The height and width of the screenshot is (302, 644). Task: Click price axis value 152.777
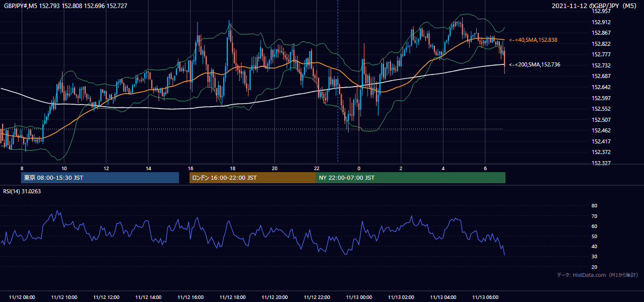[x=601, y=54]
